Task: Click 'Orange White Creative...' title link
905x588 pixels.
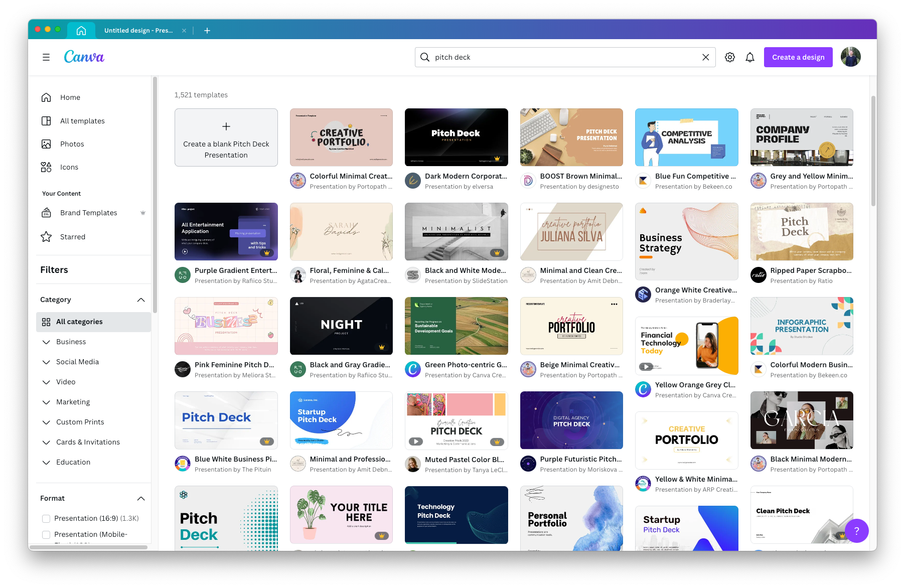Action: [696, 290]
